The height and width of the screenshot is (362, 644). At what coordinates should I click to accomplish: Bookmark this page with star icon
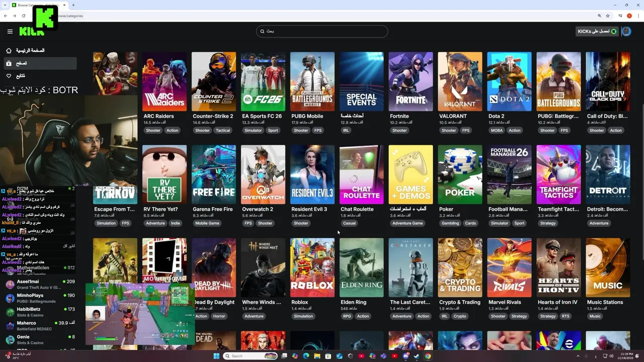point(608,16)
